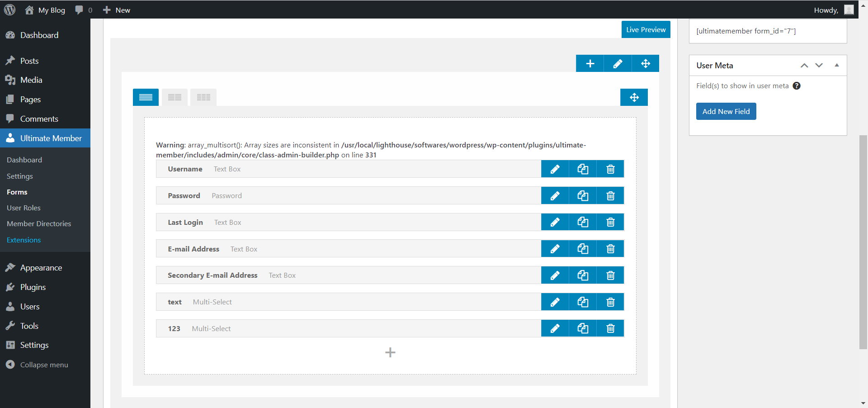868x408 pixels.
Task: Select the single-column layout
Action: click(x=146, y=97)
